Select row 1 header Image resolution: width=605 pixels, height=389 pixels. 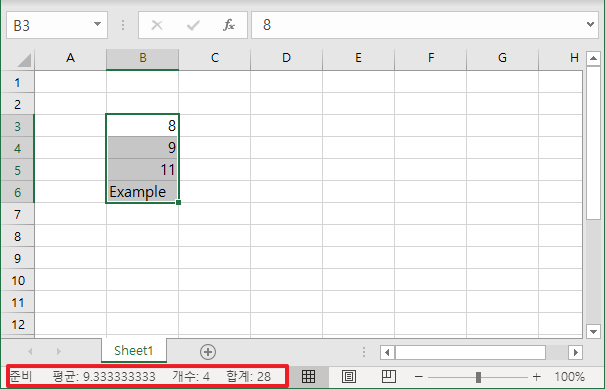17,82
